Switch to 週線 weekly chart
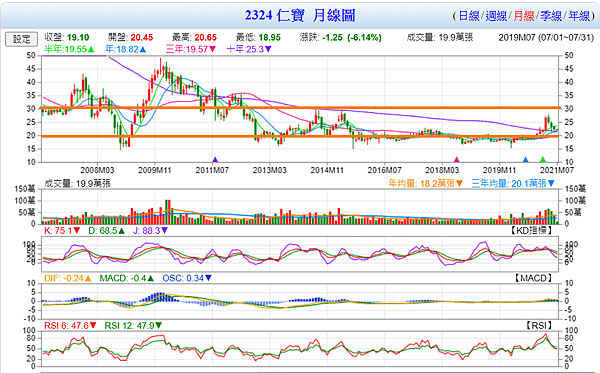This screenshot has width=600, height=373. (496, 16)
